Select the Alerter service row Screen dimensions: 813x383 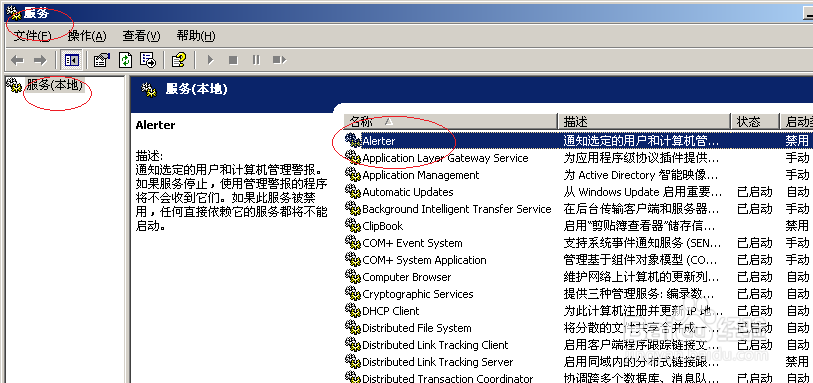[x=578, y=140]
